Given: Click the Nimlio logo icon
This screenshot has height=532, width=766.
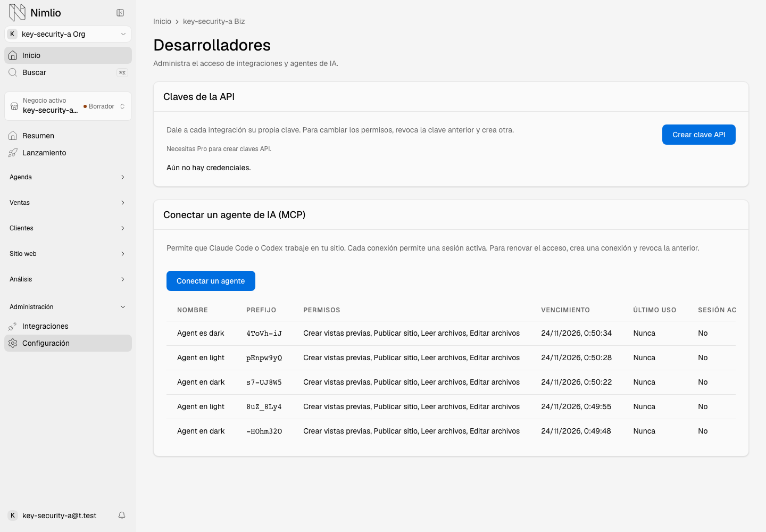Looking at the screenshot, I should pos(17,12).
